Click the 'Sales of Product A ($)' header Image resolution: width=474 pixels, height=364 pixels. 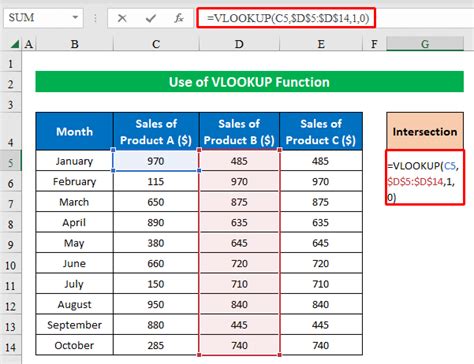click(156, 131)
